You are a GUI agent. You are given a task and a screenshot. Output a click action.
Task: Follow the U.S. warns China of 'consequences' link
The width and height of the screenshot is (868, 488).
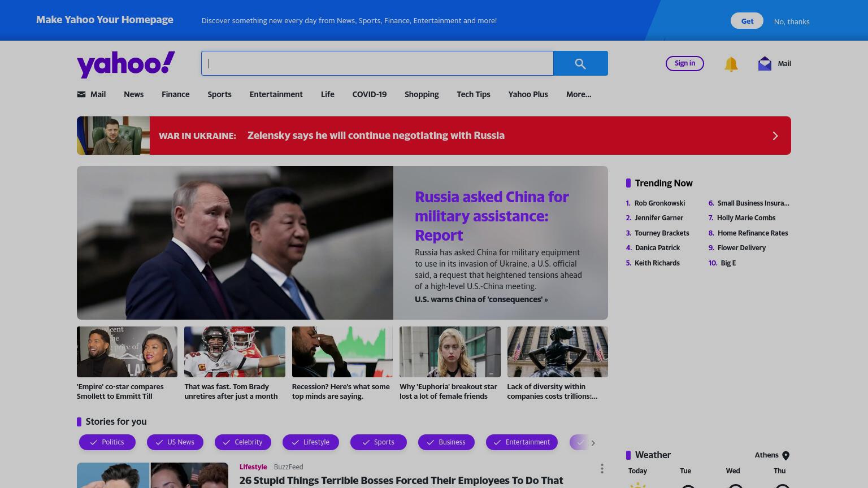481,299
